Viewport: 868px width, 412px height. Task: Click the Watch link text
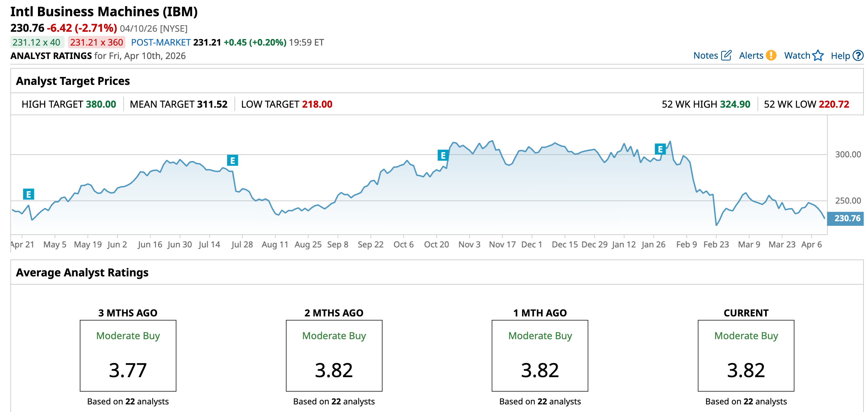click(797, 56)
